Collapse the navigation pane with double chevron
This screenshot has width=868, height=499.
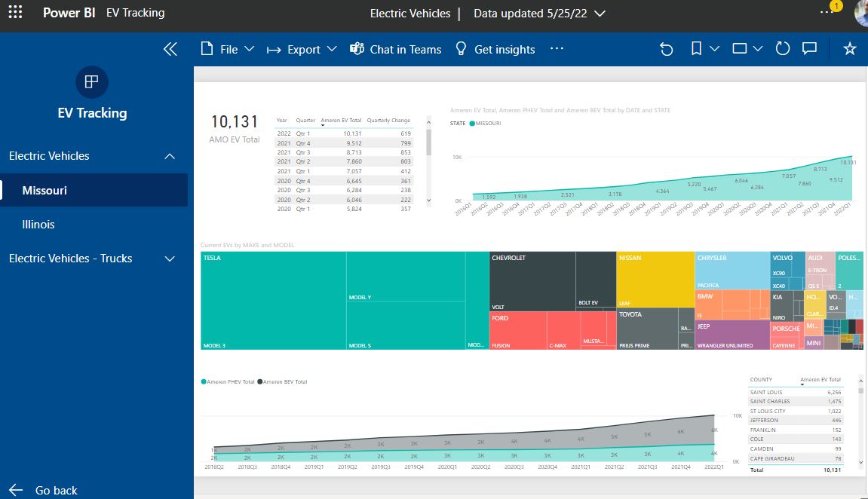click(170, 49)
